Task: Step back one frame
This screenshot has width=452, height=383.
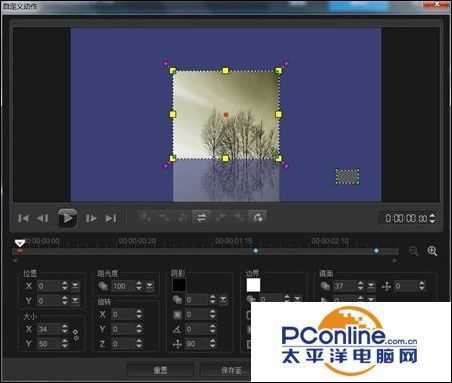Action: coord(42,218)
